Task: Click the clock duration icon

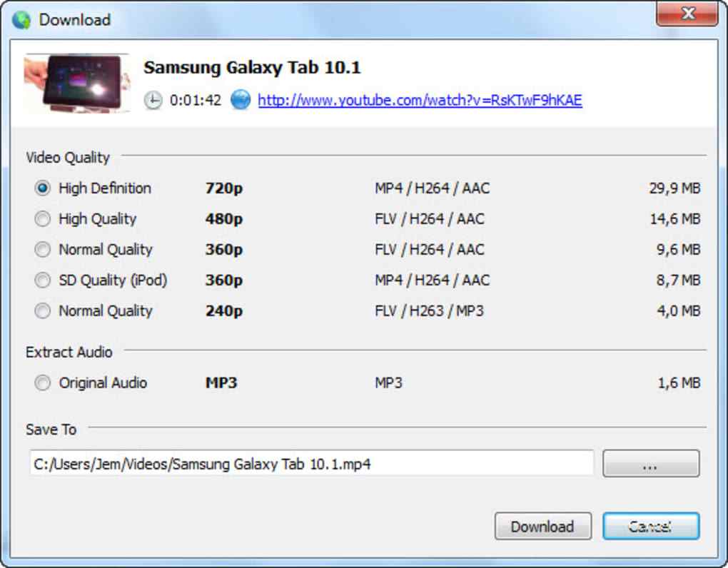Action: 153,100
